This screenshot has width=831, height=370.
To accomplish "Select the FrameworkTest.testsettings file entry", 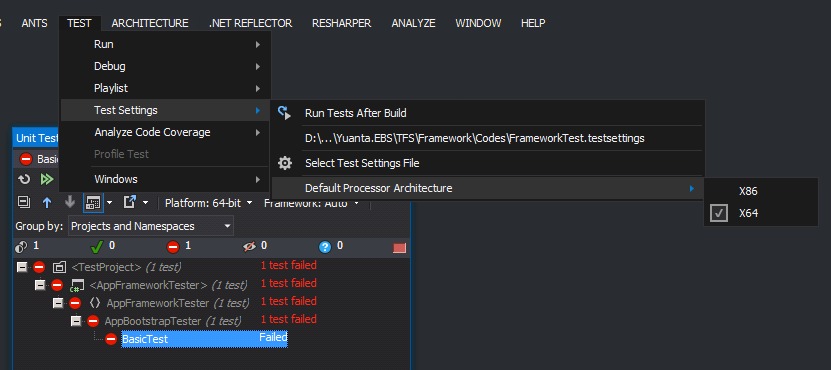I will click(x=488, y=138).
